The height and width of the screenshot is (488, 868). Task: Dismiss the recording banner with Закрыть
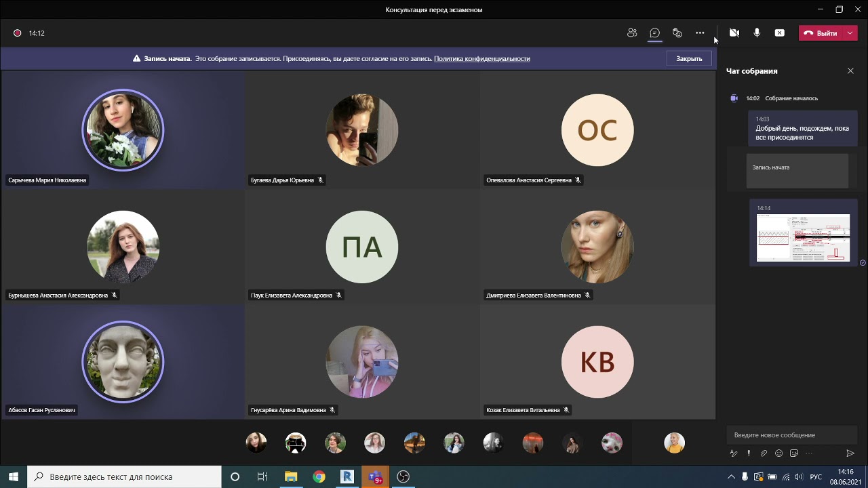click(689, 58)
